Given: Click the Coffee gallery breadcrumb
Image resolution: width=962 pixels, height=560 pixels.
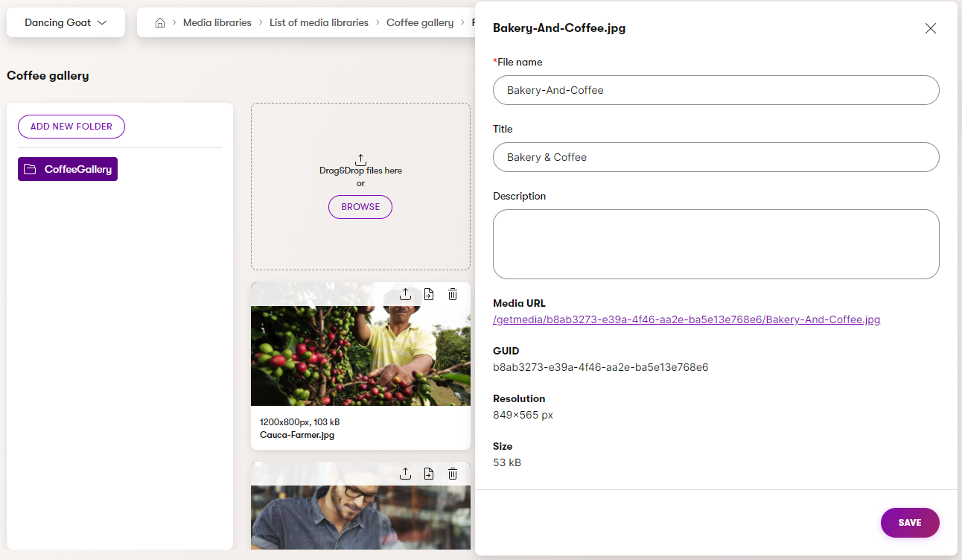Looking at the screenshot, I should click(420, 23).
